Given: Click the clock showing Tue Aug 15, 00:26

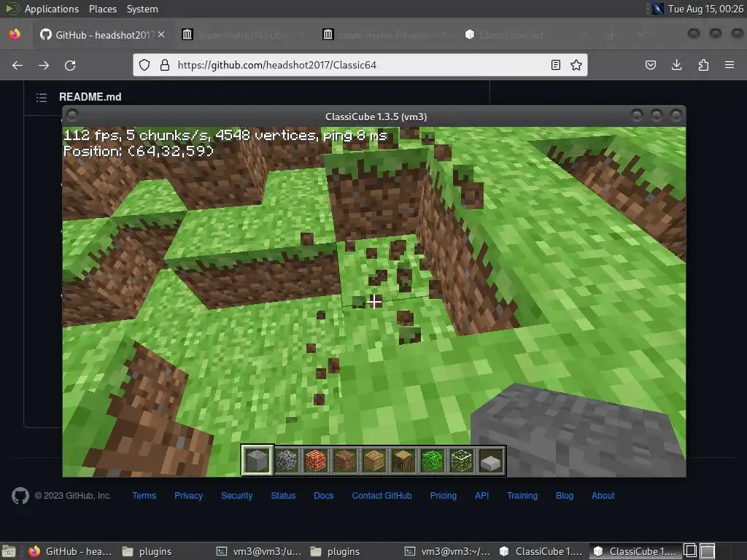Looking at the screenshot, I should coord(705,9).
